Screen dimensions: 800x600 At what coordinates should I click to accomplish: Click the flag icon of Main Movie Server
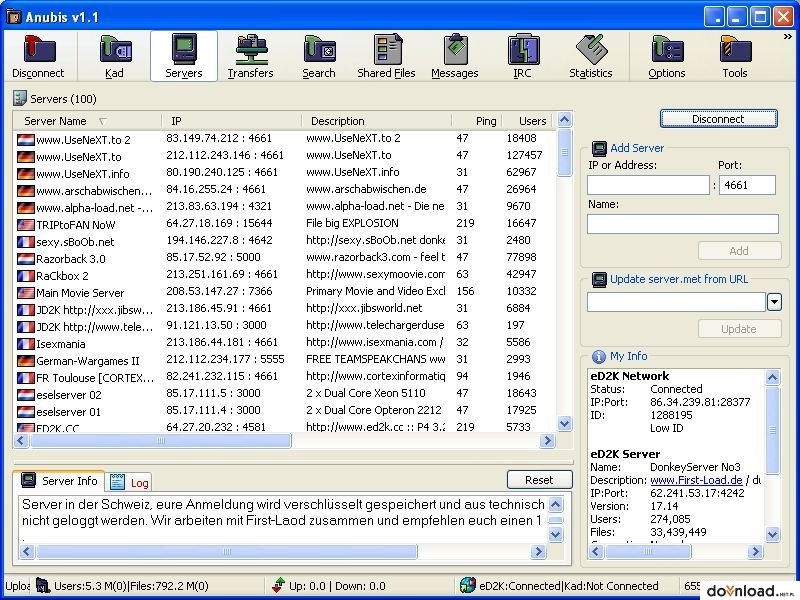[26, 293]
